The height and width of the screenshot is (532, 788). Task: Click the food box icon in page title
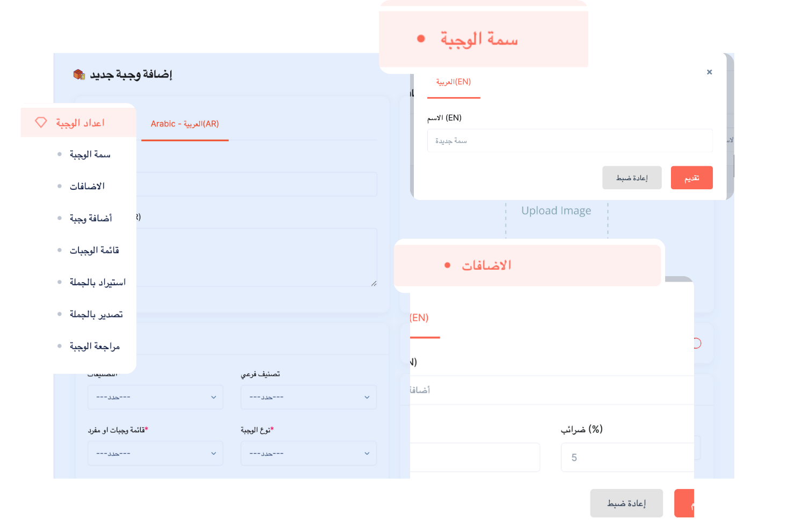pos(79,75)
